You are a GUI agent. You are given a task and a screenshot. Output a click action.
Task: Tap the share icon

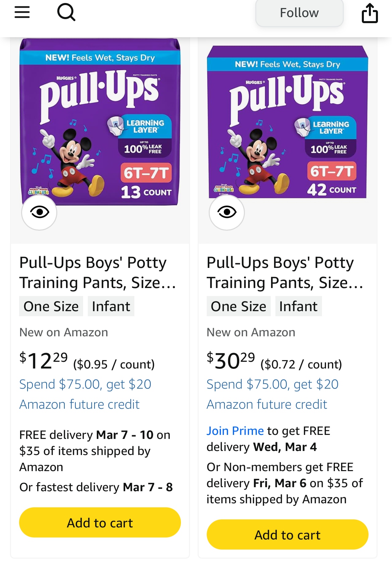click(370, 13)
